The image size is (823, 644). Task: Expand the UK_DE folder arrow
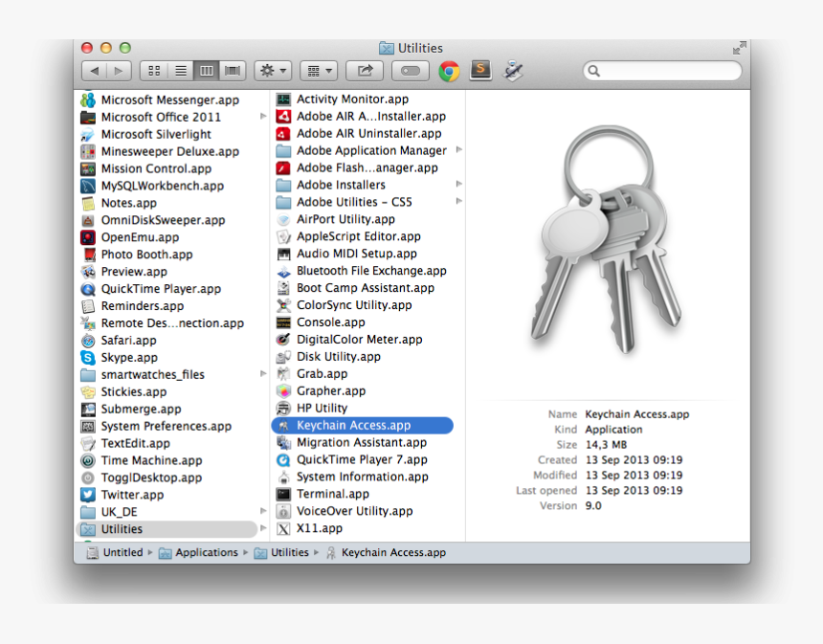(263, 511)
